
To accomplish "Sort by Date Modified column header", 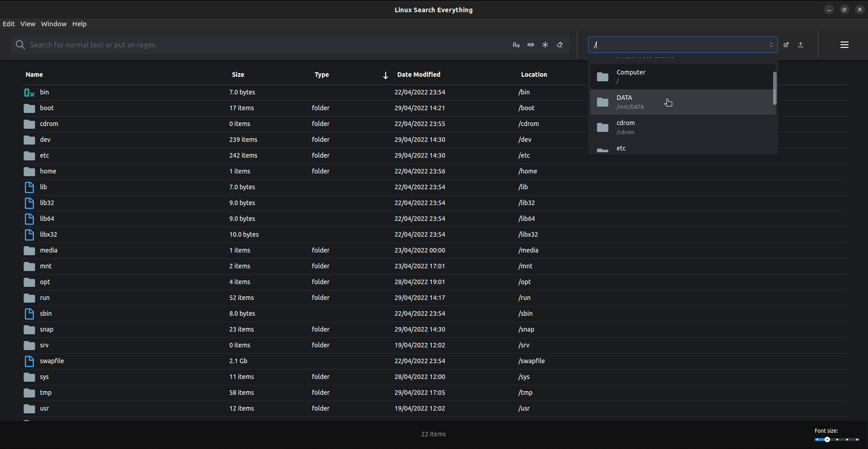I will [x=418, y=75].
